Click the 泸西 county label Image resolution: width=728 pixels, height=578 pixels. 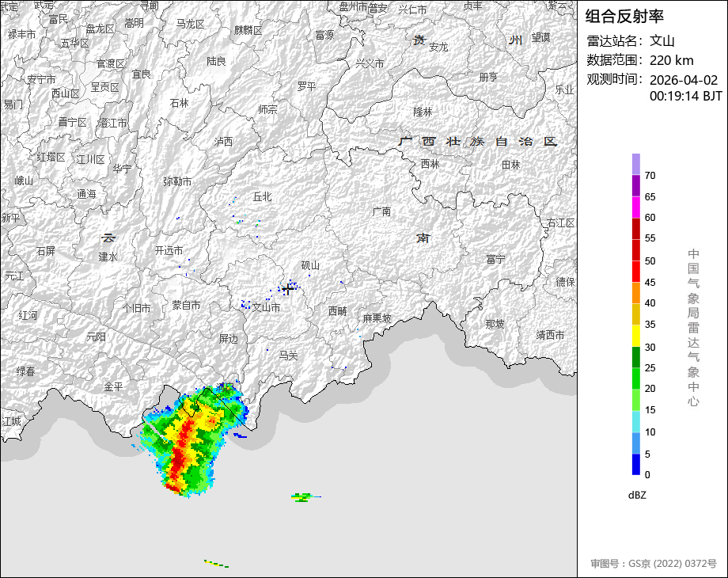(x=223, y=142)
